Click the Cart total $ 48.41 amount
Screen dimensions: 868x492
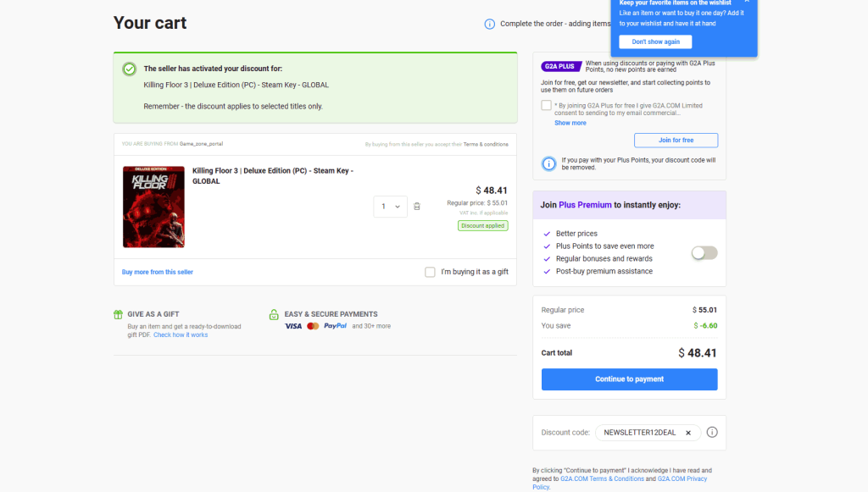pyautogui.click(x=698, y=352)
